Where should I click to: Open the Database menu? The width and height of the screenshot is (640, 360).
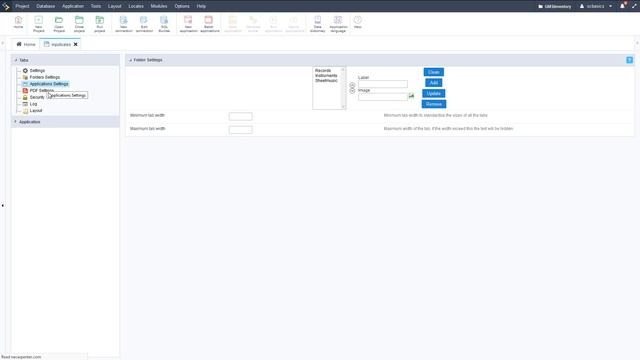point(46,6)
